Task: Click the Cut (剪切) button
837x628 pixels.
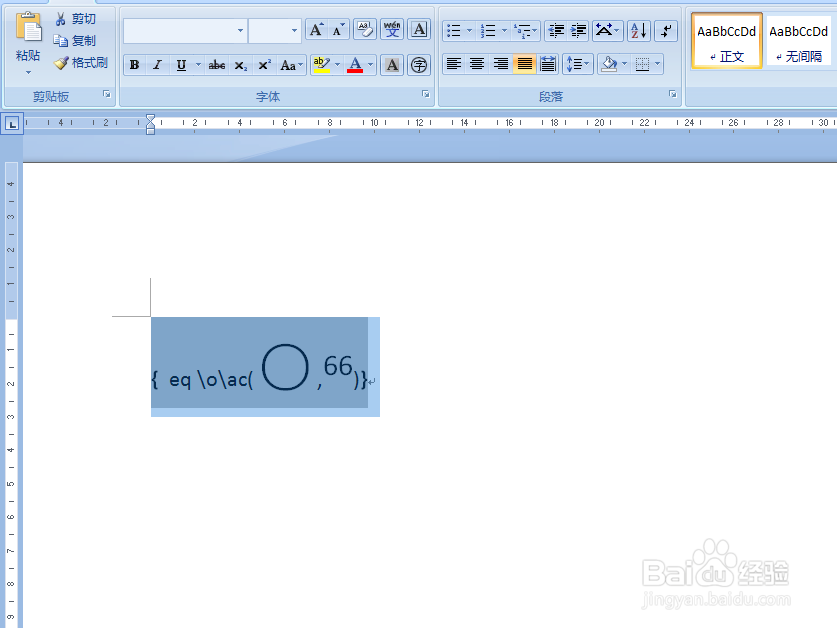Action: pos(75,19)
